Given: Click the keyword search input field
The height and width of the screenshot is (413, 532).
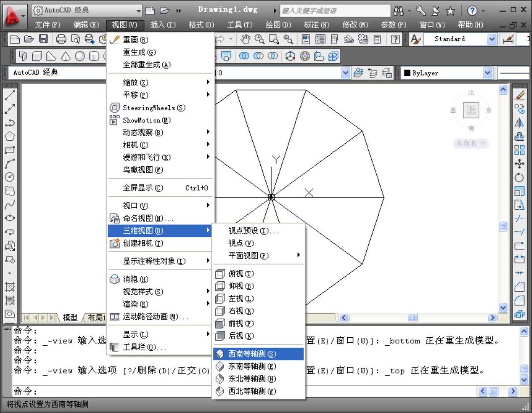Looking at the screenshot, I should [335, 11].
